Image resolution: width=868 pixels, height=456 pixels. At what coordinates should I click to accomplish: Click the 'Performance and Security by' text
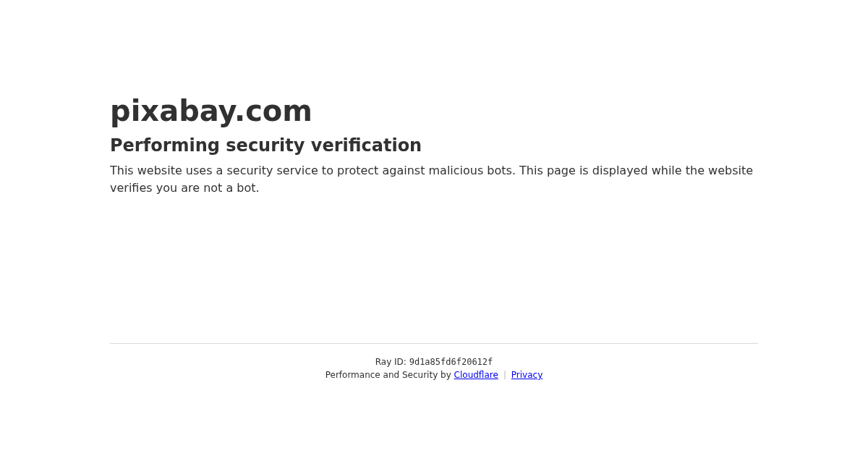coord(388,375)
